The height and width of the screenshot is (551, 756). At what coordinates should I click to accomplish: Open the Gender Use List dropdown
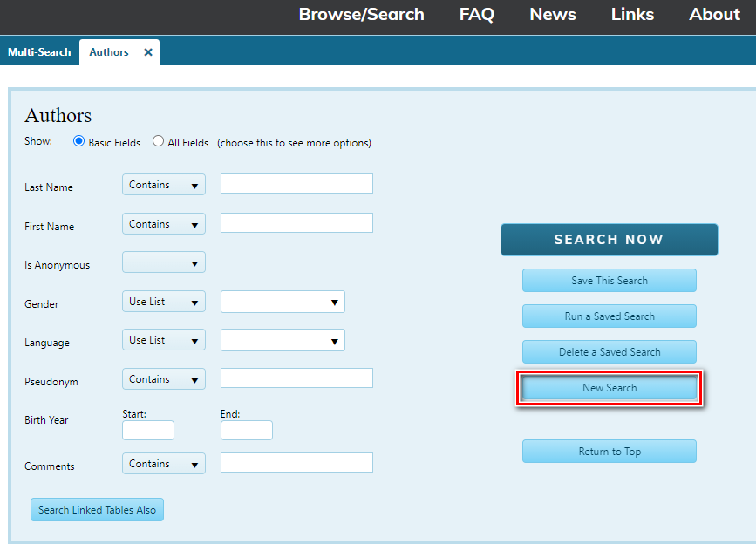click(164, 302)
